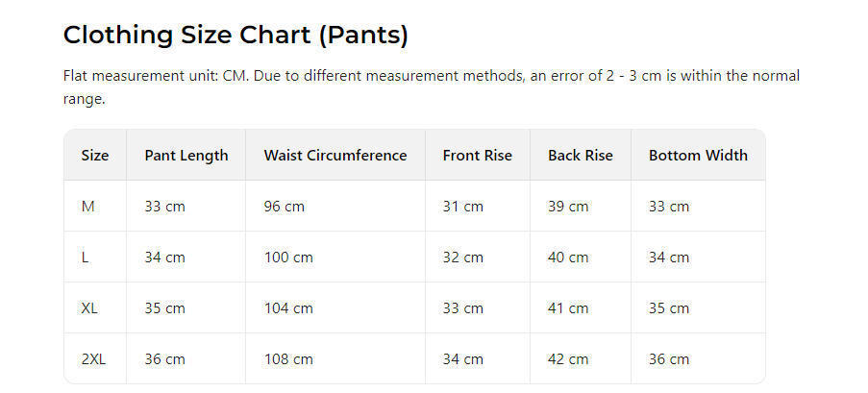The width and height of the screenshot is (868, 393).
Task: Select the Pant Length column header
Action: 186,156
